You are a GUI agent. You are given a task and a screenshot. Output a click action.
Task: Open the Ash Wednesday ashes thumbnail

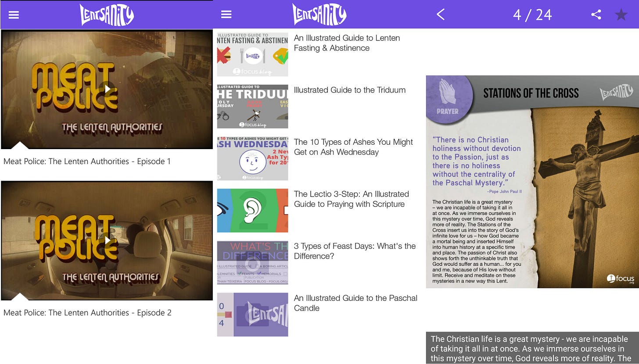coord(253,158)
